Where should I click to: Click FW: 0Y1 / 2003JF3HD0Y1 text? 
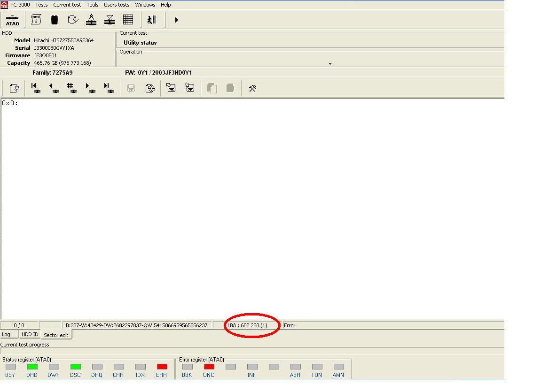click(158, 73)
